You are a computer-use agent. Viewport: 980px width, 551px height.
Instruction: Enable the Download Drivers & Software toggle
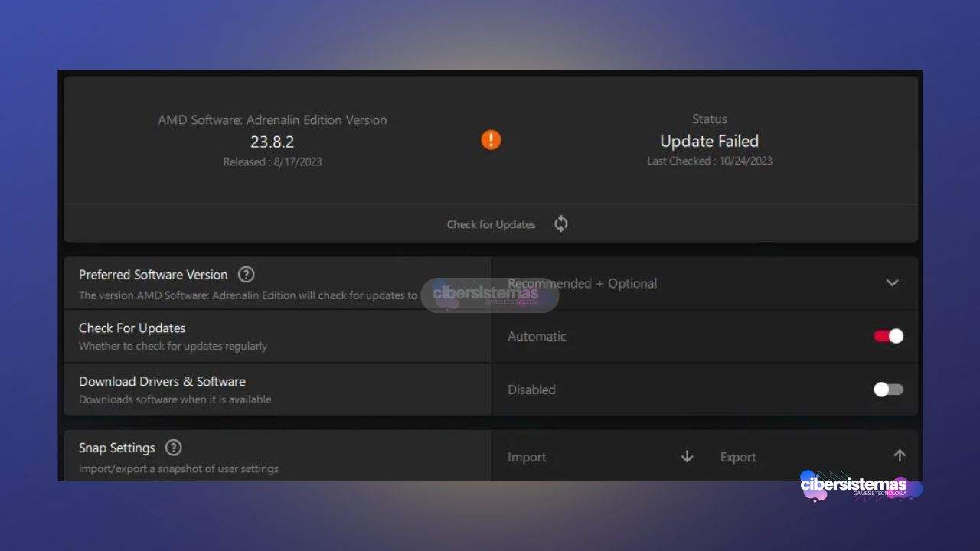888,390
